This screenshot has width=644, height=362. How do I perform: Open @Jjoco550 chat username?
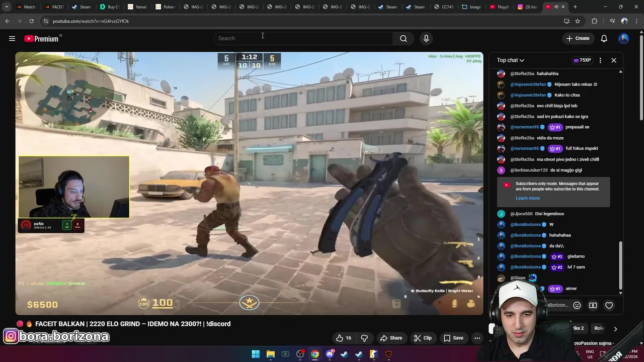click(521, 214)
